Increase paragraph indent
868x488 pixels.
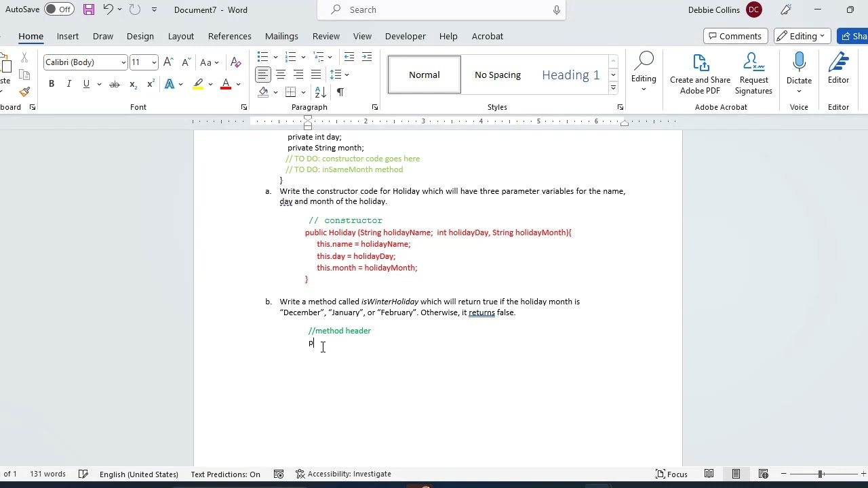pos(367,57)
